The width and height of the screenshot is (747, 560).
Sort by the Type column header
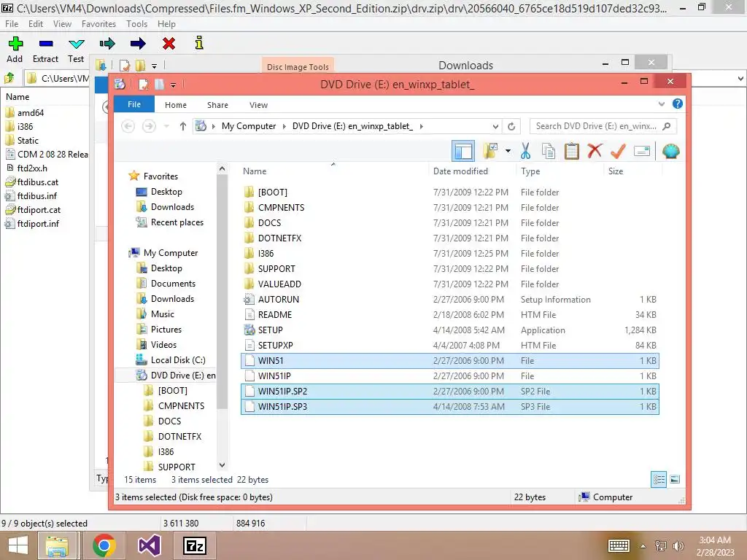(x=560, y=171)
